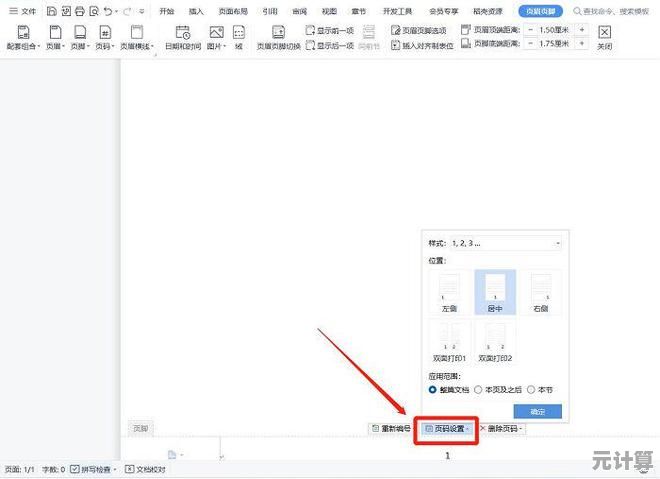Click the 图片 (picture) insert icon

point(216,32)
